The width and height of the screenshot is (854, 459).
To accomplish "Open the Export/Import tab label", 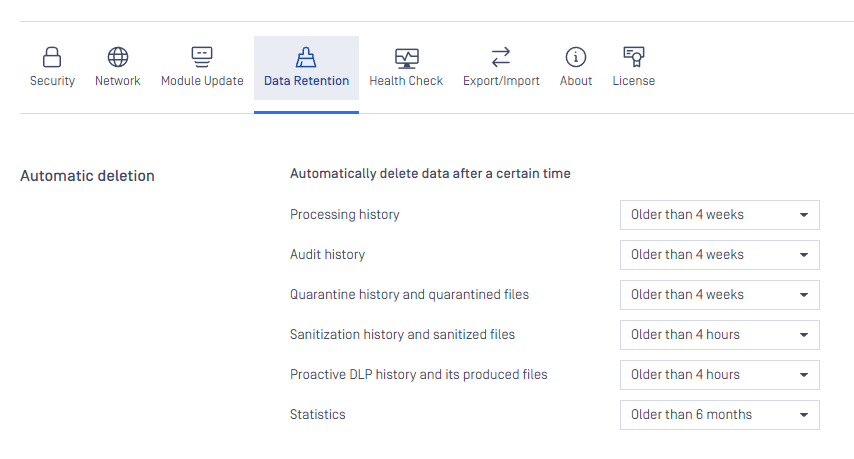I will [501, 81].
